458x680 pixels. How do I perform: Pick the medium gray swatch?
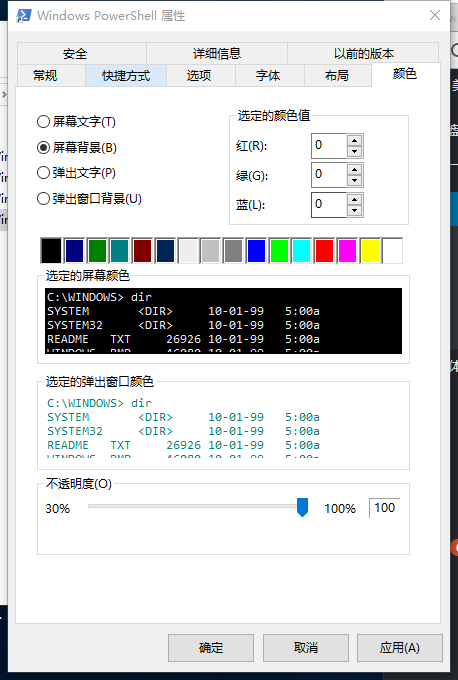pyautogui.click(x=233, y=251)
